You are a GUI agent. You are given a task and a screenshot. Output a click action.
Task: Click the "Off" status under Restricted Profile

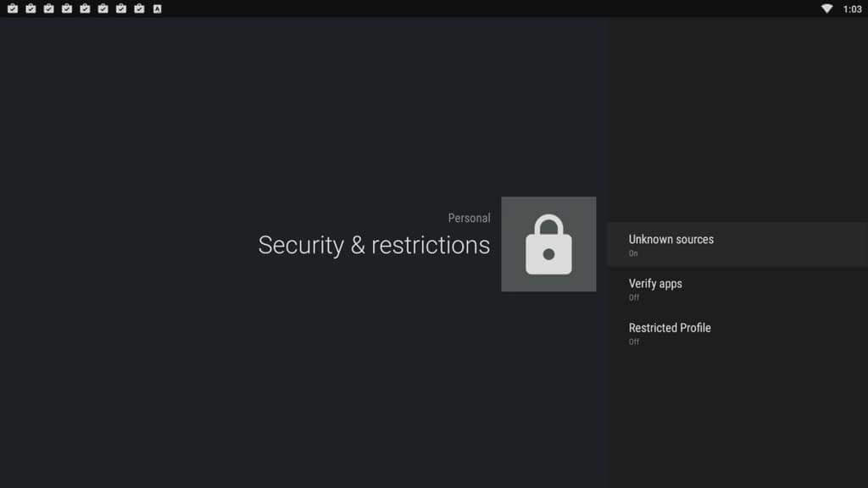tap(634, 342)
